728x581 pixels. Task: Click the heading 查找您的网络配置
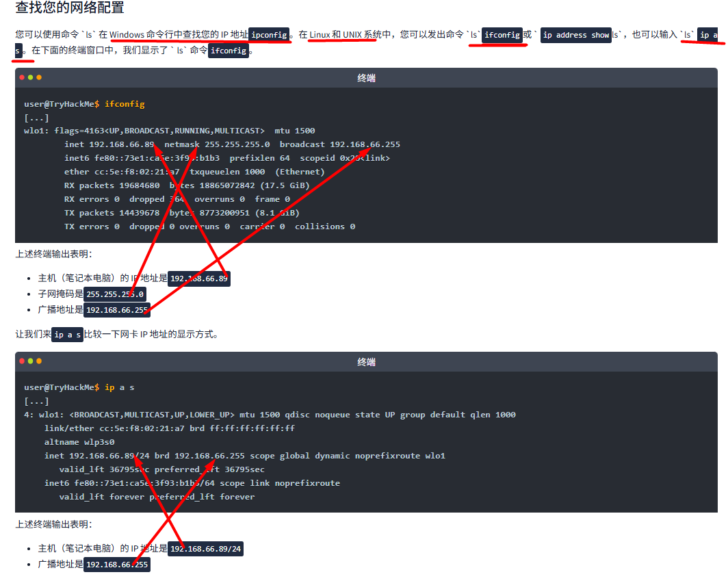[x=70, y=8]
